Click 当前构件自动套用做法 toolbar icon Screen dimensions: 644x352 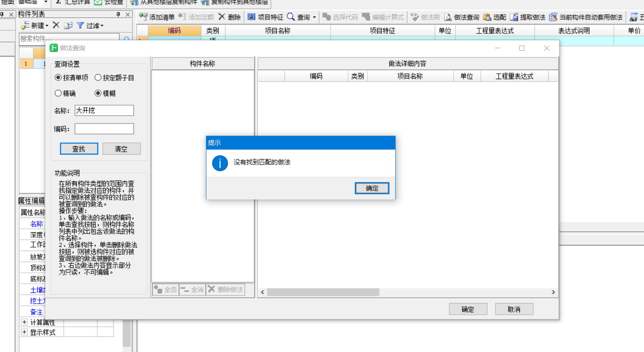(553, 17)
